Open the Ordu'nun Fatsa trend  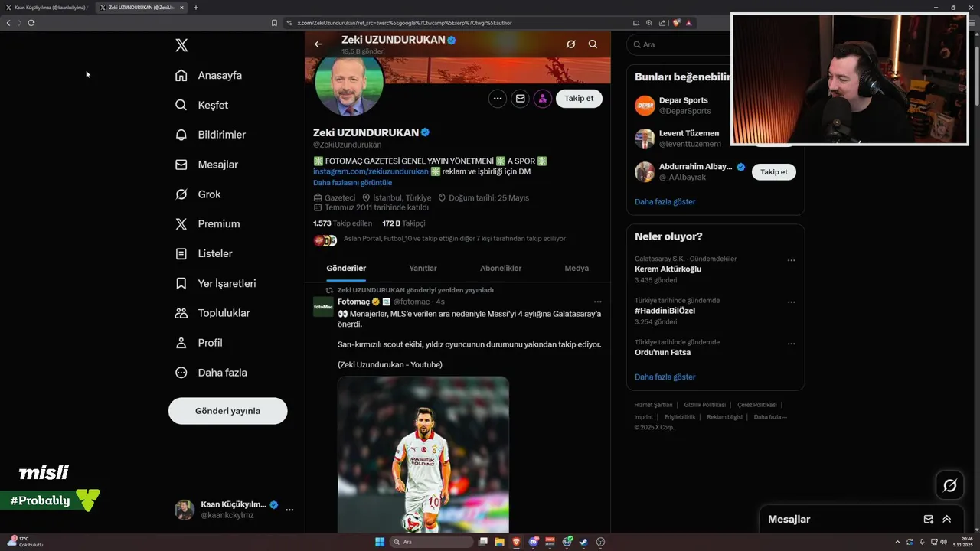pos(662,353)
